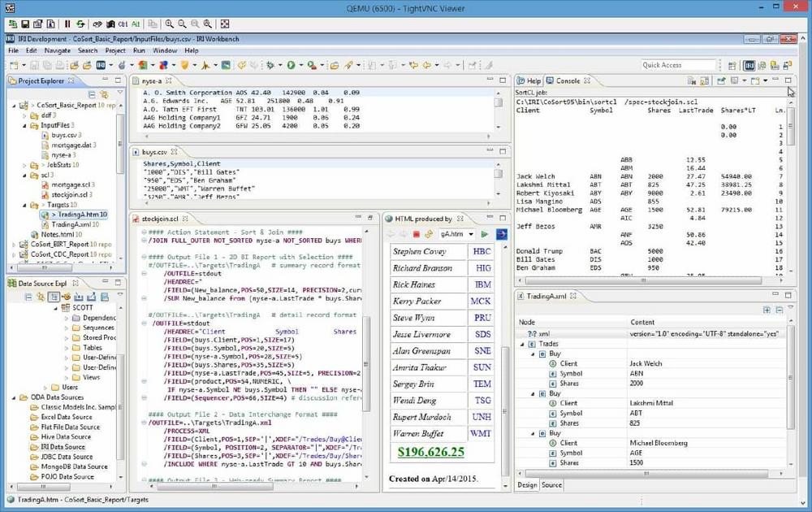812x512 pixels.
Task: Click the IRI perspective icon near Quick Access
Action: click(x=749, y=65)
